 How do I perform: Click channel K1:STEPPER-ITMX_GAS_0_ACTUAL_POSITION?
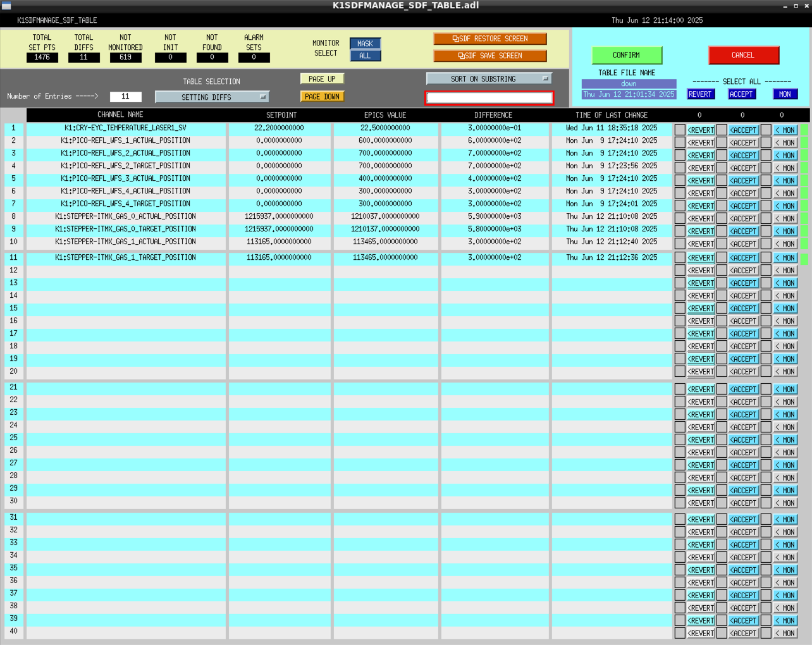[125, 216]
